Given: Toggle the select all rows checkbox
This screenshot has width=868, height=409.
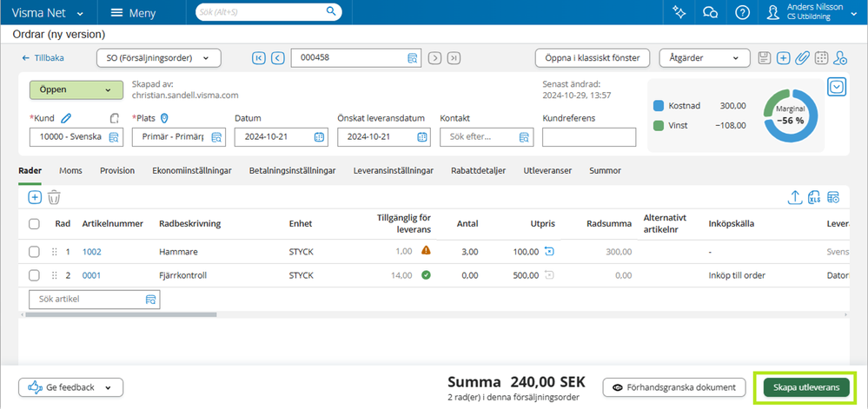Looking at the screenshot, I should click(35, 224).
